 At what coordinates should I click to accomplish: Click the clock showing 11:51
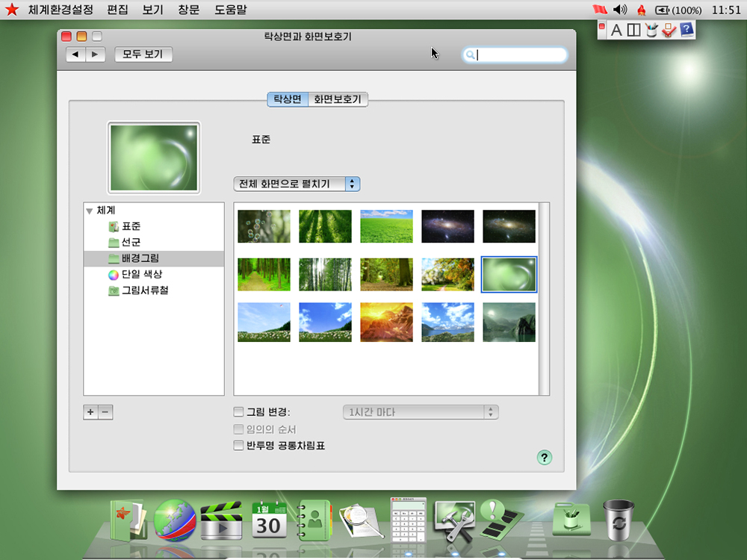726,10
